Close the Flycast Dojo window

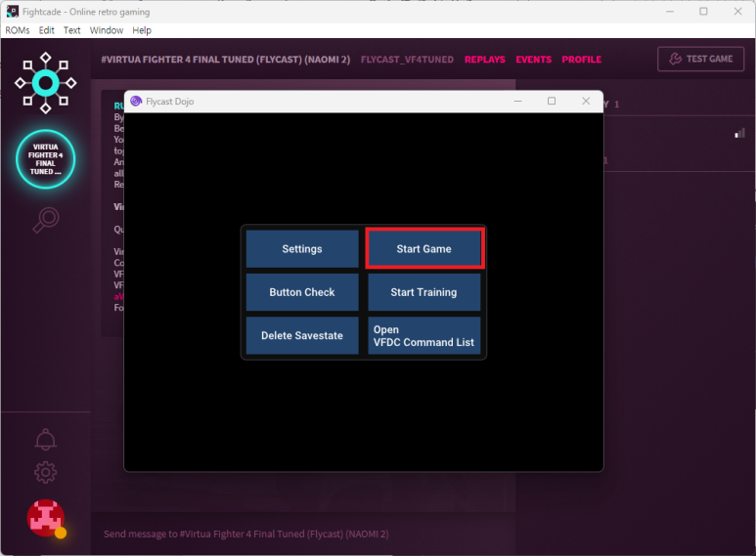pyautogui.click(x=586, y=102)
